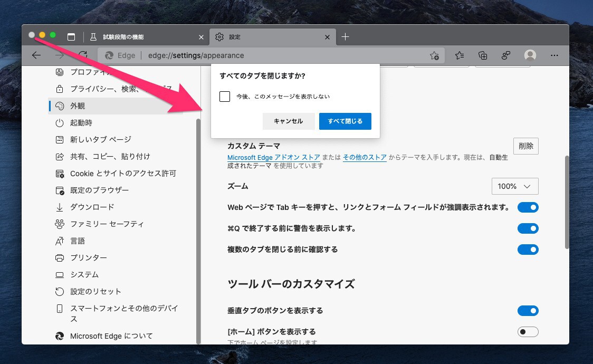
Task: Switch to the 試験段階の機能 tab
Action: click(142, 37)
